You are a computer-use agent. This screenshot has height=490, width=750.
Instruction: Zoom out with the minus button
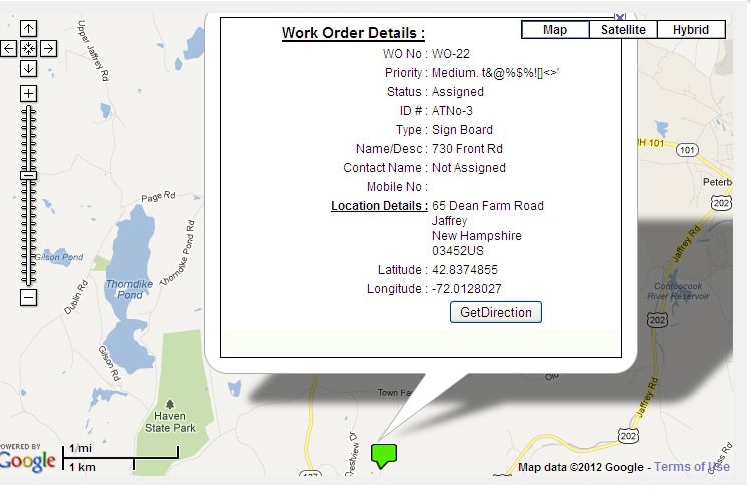(x=28, y=298)
